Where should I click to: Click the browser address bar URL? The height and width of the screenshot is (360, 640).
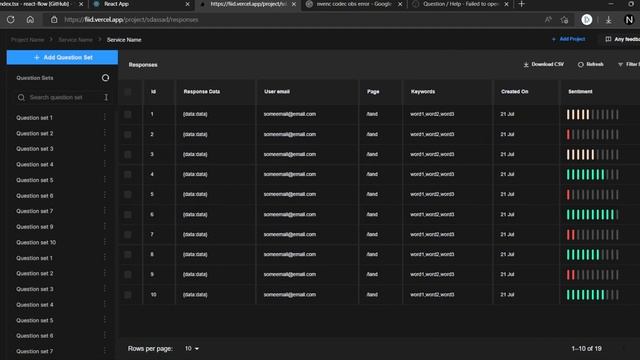[x=131, y=20]
